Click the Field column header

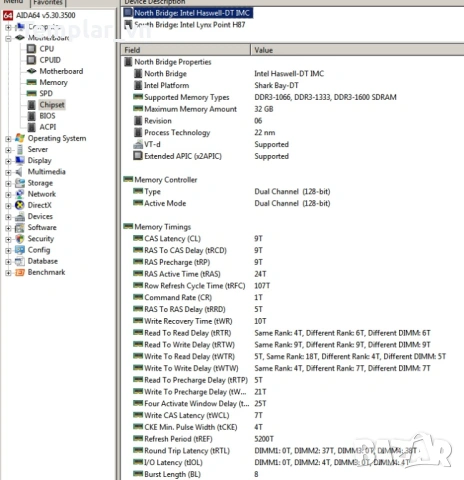point(185,50)
